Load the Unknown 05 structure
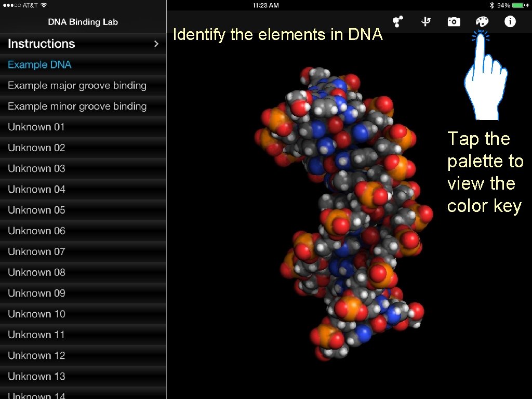The height and width of the screenshot is (399, 532). pos(36,210)
